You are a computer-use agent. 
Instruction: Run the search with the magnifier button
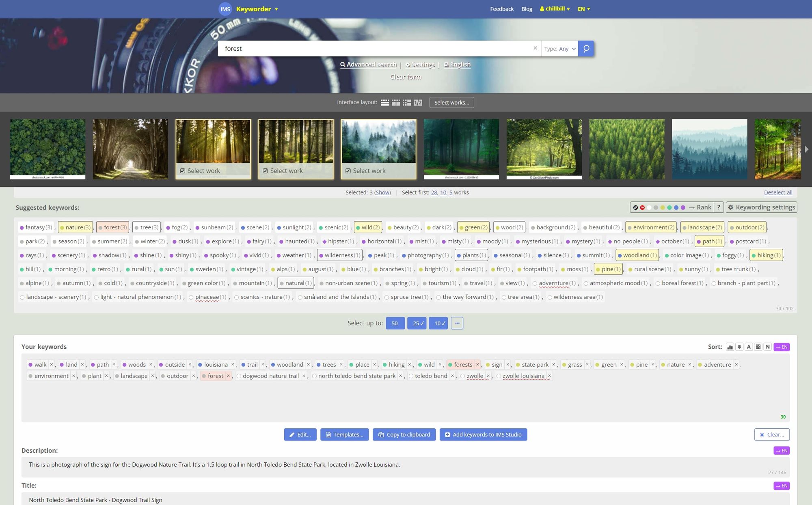coord(586,49)
